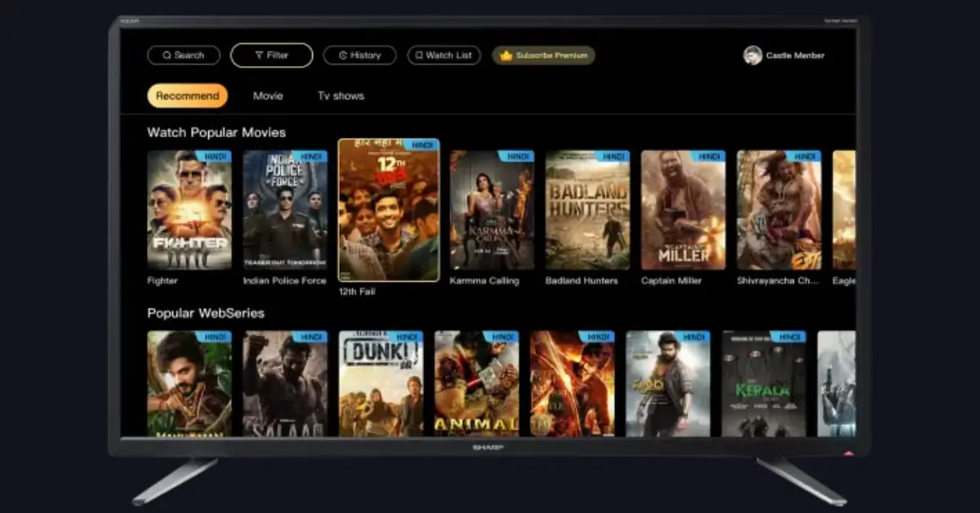Open the Filter options
Viewport: 980px width, 513px height.
(271, 56)
